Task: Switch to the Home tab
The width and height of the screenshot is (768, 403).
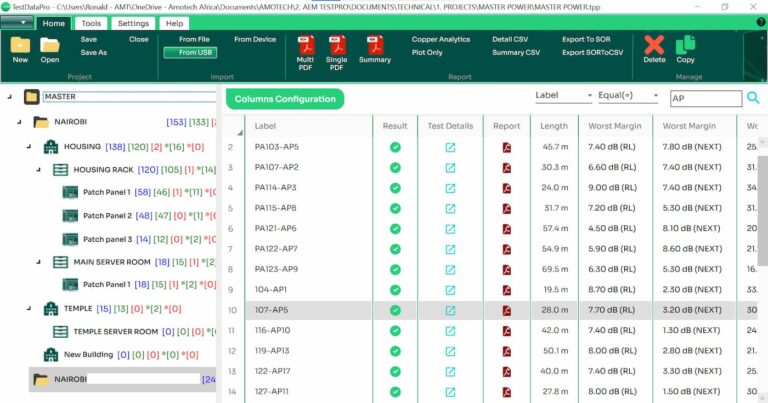Action: pos(53,24)
